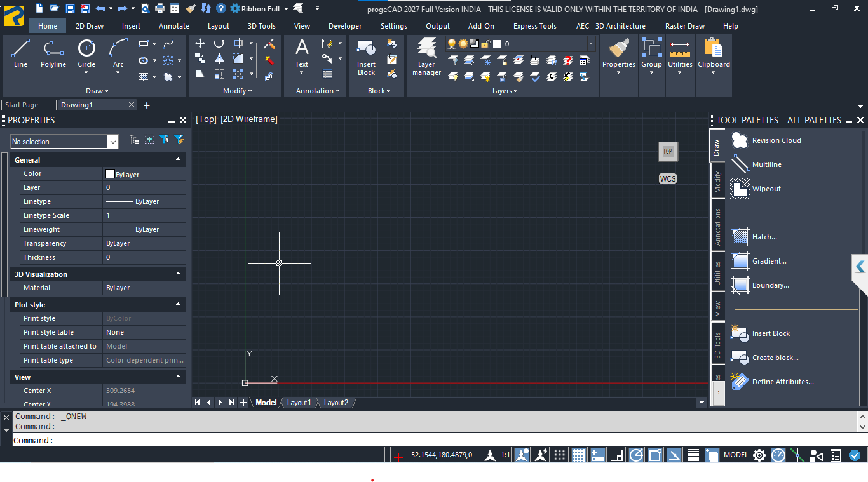Open the Help question mark icon

221,8
